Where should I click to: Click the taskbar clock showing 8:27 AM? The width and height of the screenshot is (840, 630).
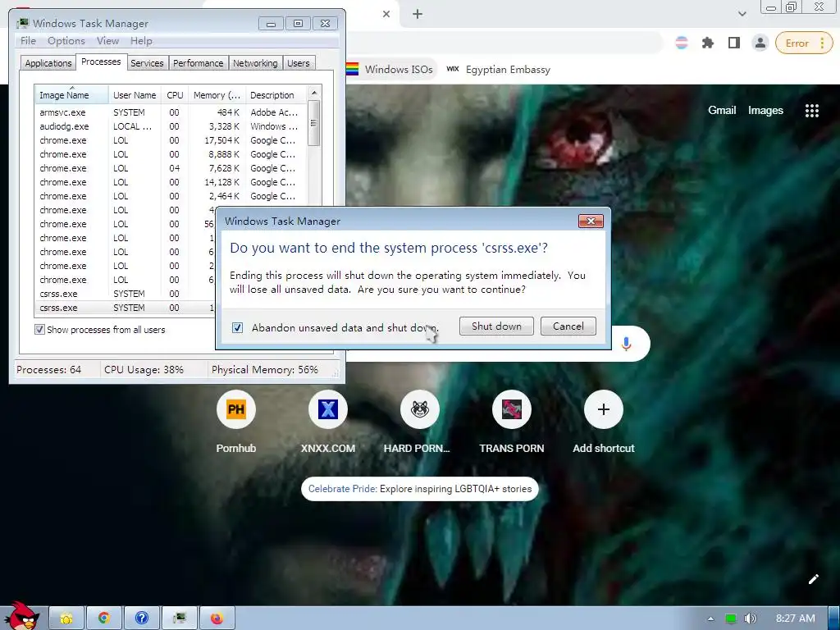coord(795,619)
